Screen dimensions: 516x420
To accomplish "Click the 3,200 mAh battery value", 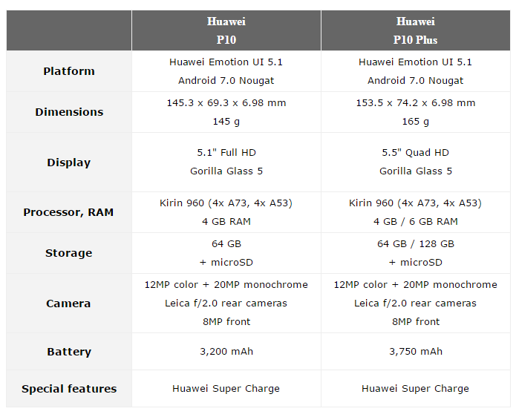I will point(226,352).
